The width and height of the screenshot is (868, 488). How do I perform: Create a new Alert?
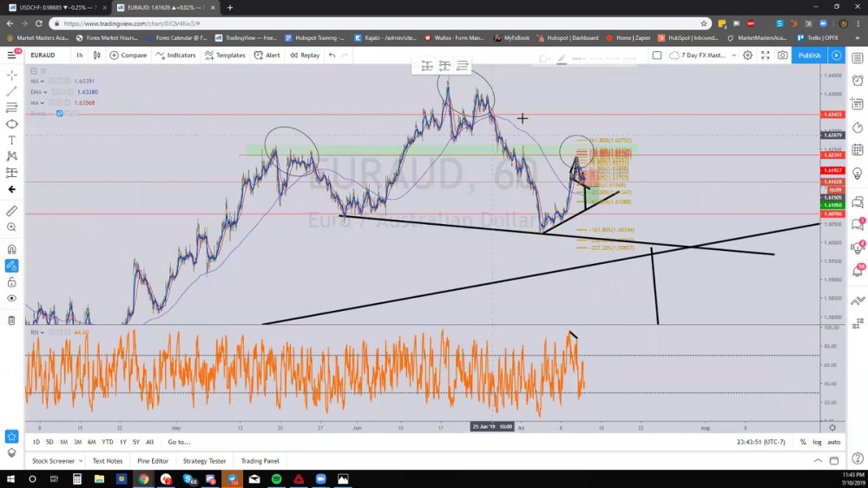pos(266,55)
